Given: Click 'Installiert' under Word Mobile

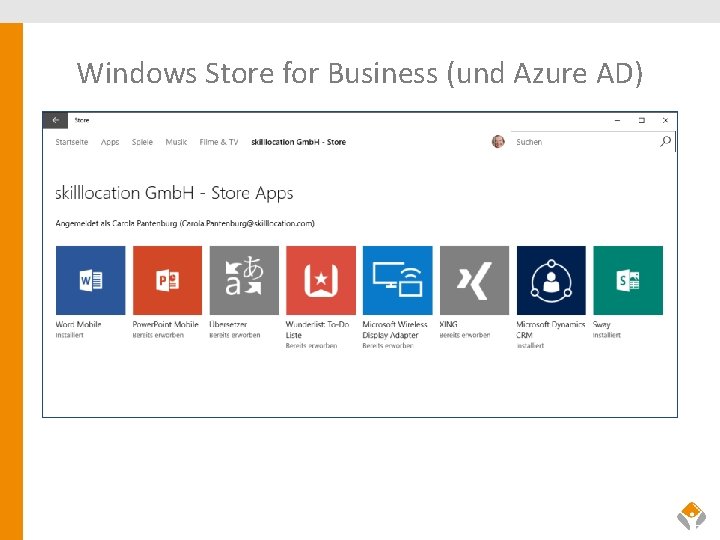Looking at the screenshot, I should click(x=70, y=335).
